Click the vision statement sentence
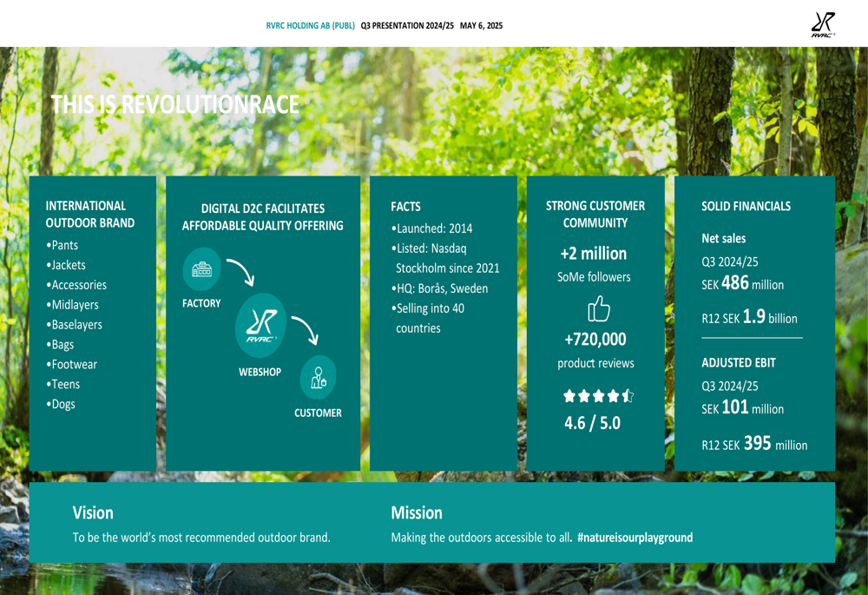 click(x=201, y=538)
